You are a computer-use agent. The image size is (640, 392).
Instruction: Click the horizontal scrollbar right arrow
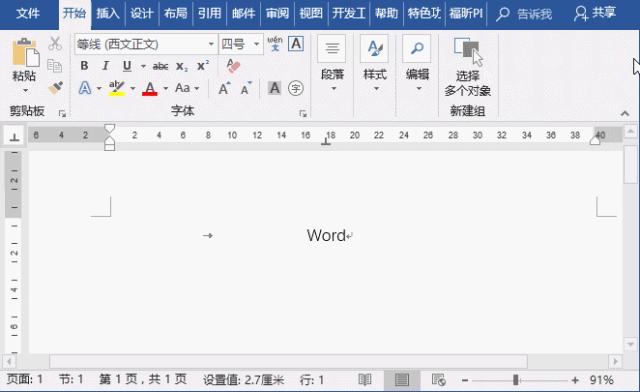(x=616, y=361)
